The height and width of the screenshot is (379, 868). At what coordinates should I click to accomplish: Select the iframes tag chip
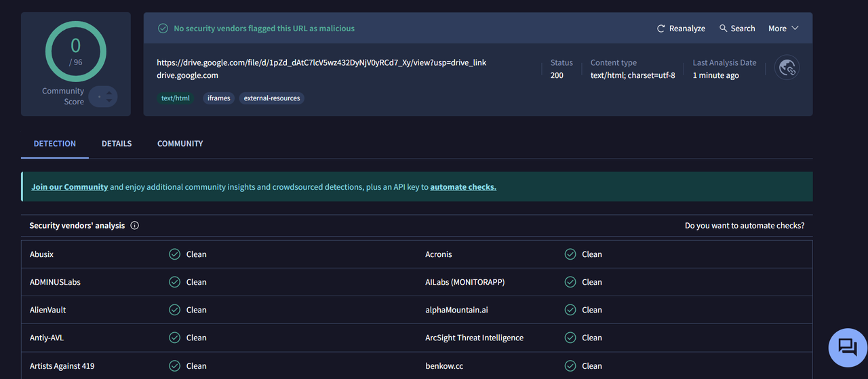(x=219, y=98)
